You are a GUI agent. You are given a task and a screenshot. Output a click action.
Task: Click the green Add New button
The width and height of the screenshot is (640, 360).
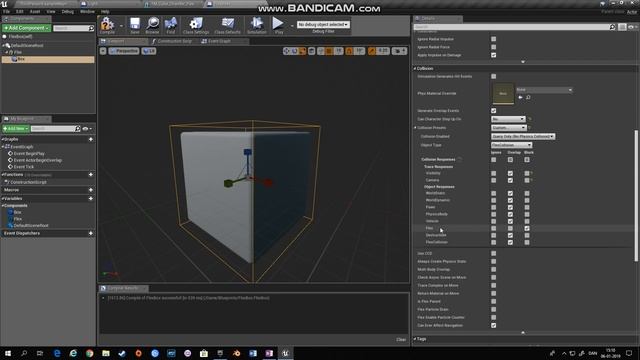click(16, 129)
